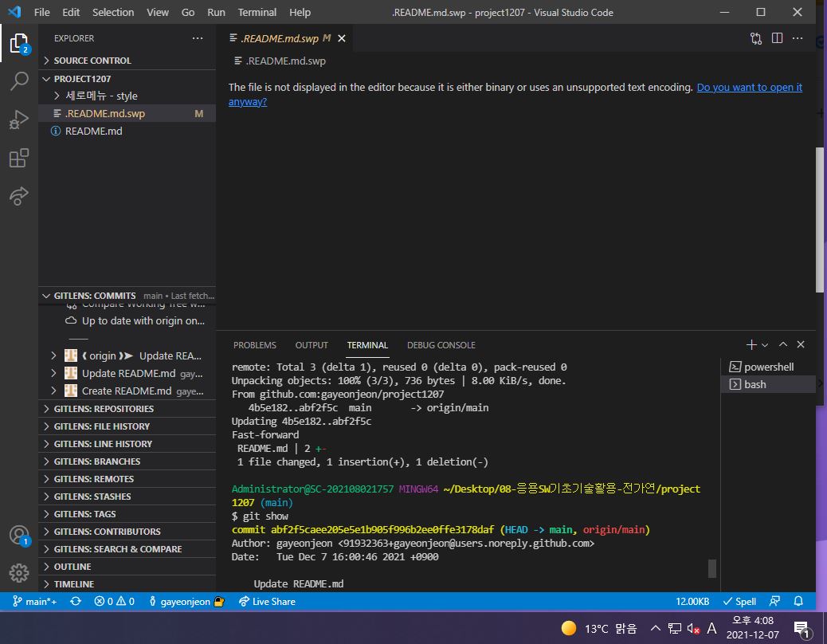Click the 'Do you want to open it anyway?' link
Screen dimensions: 827x644
coord(750,88)
